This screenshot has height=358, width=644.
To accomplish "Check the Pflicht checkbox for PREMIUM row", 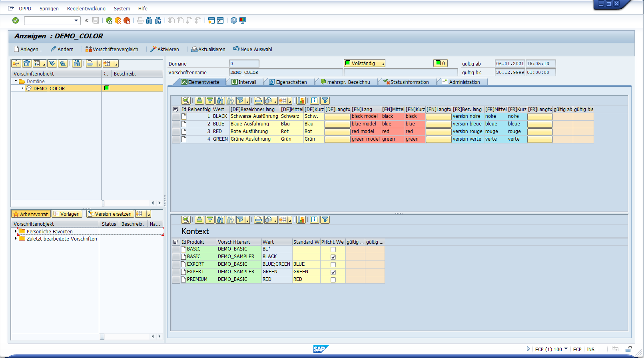I will coord(333,280).
